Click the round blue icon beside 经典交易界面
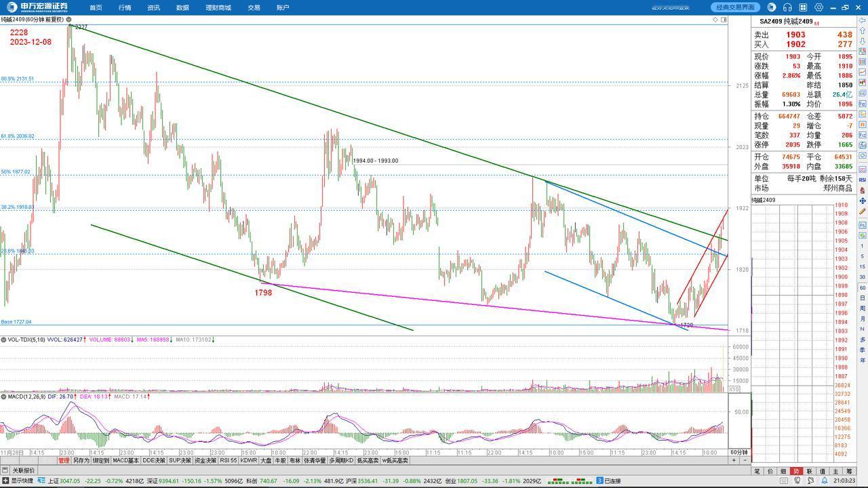Viewport: 868px width, 488px height. coord(771,7)
